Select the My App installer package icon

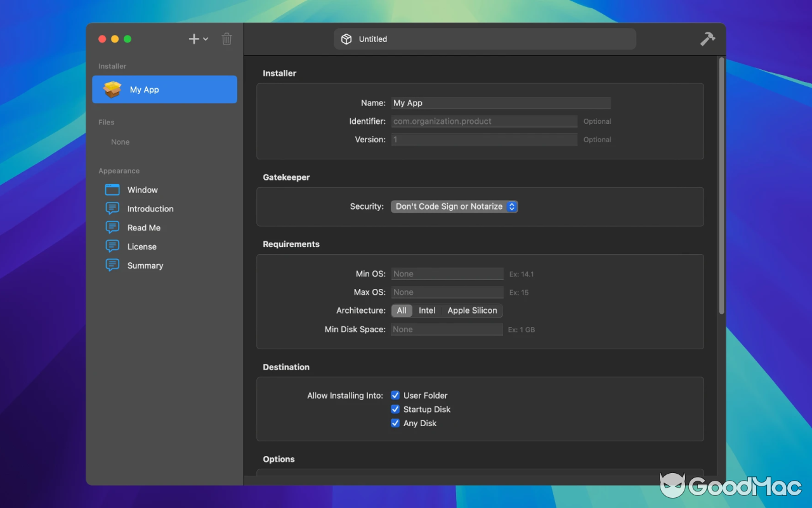point(112,89)
